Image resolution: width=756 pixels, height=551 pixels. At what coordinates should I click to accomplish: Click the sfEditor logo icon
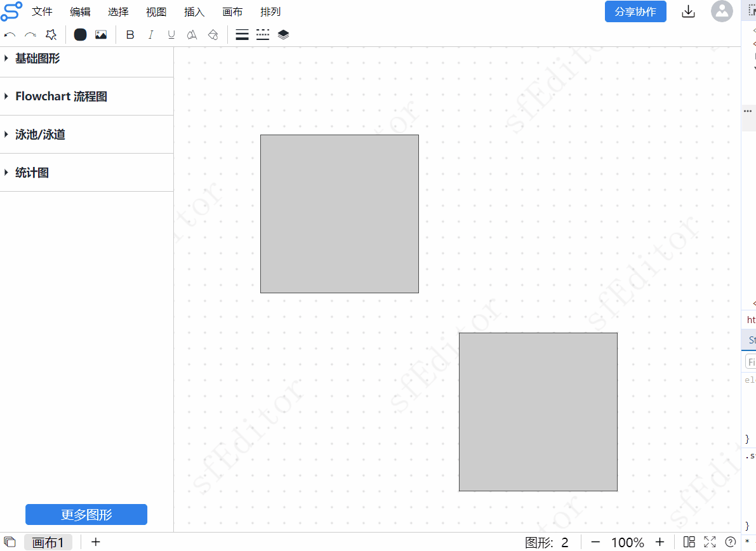[11, 11]
